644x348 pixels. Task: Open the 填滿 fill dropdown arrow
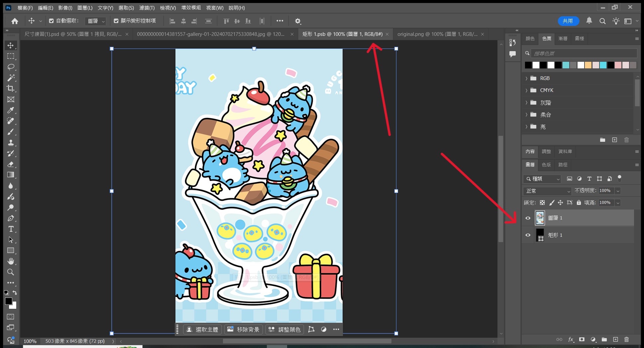pyautogui.click(x=618, y=203)
